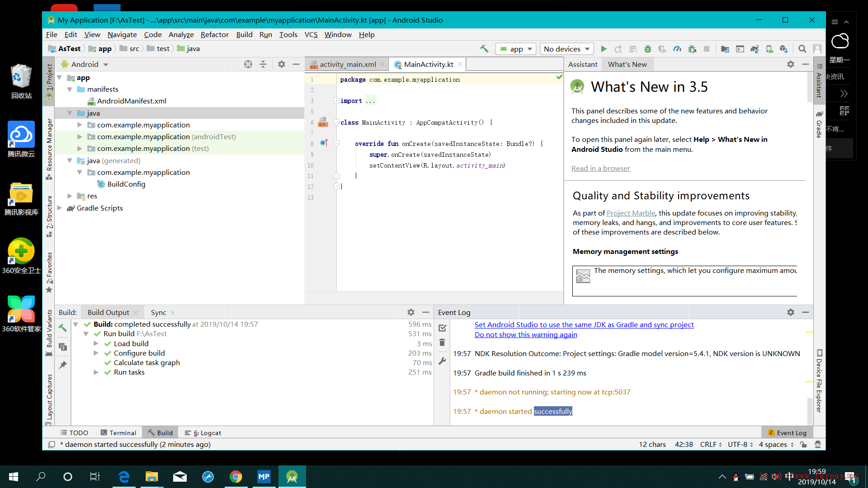Switch to the activity_main.xml tab
The height and width of the screenshot is (488, 868).
point(348,64)
